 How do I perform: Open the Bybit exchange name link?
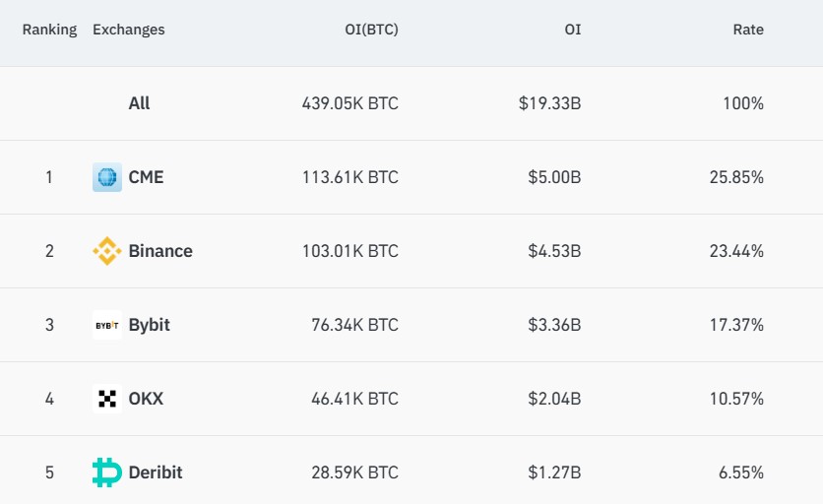(149, 325)
